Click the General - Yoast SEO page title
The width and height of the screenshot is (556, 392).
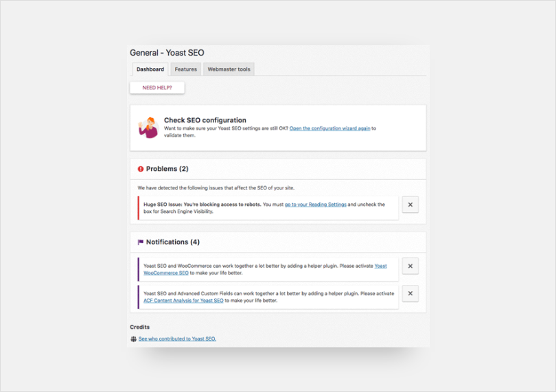click(167, 53)
